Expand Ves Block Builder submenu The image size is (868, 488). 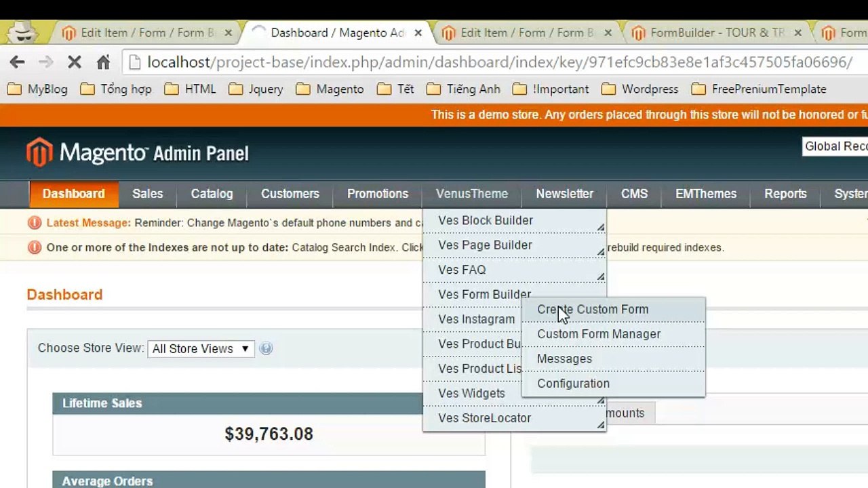point(514,220)
